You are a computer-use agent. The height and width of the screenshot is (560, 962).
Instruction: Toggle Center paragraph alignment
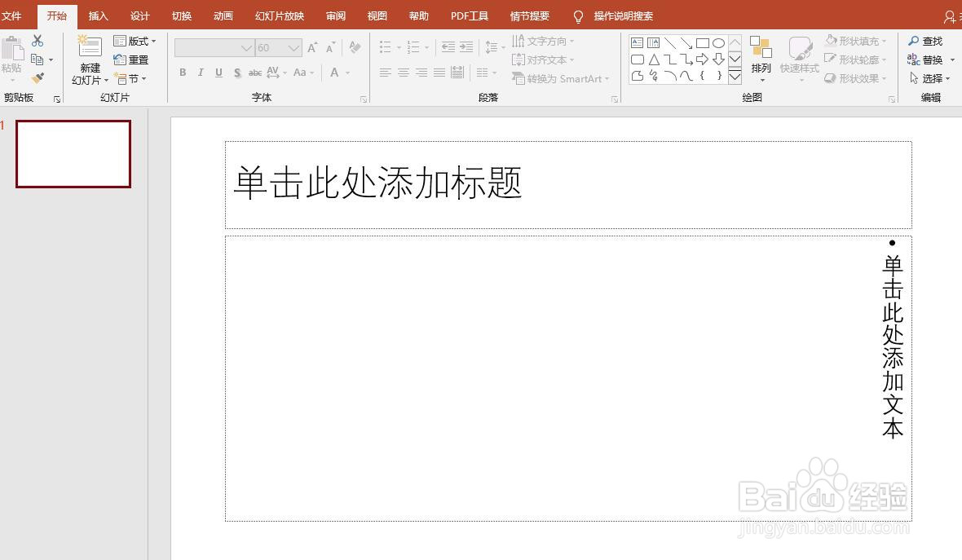tap(404, 73)
